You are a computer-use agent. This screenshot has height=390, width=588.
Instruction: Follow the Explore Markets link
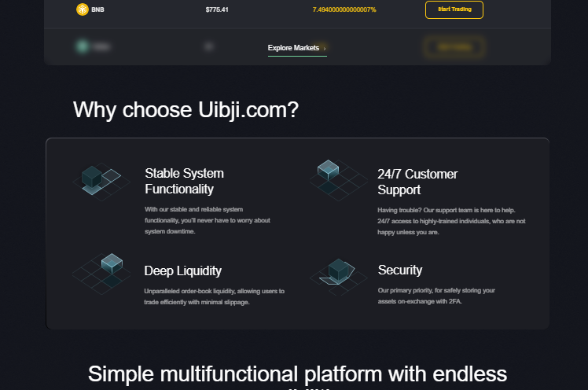[x=297, y=48]
